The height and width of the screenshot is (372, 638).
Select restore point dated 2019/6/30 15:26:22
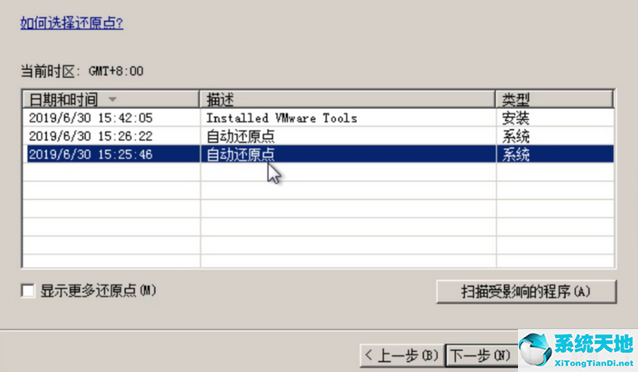click(318, 136)
